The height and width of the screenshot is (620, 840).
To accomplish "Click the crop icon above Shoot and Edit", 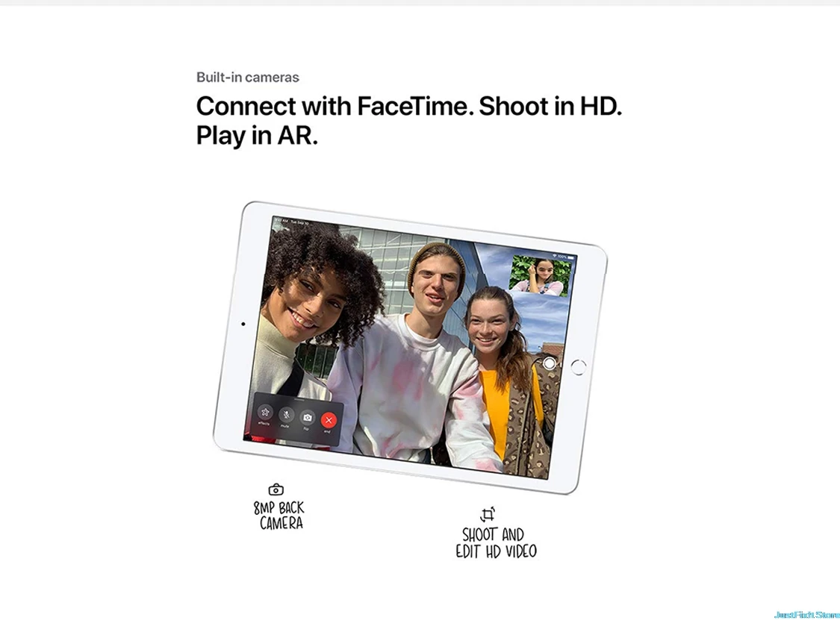I will 488,515.
